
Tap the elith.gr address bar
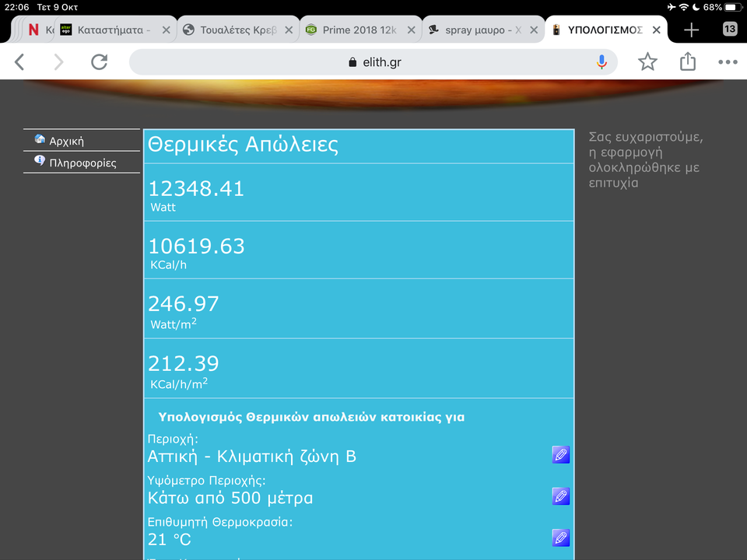click(373, 62)
